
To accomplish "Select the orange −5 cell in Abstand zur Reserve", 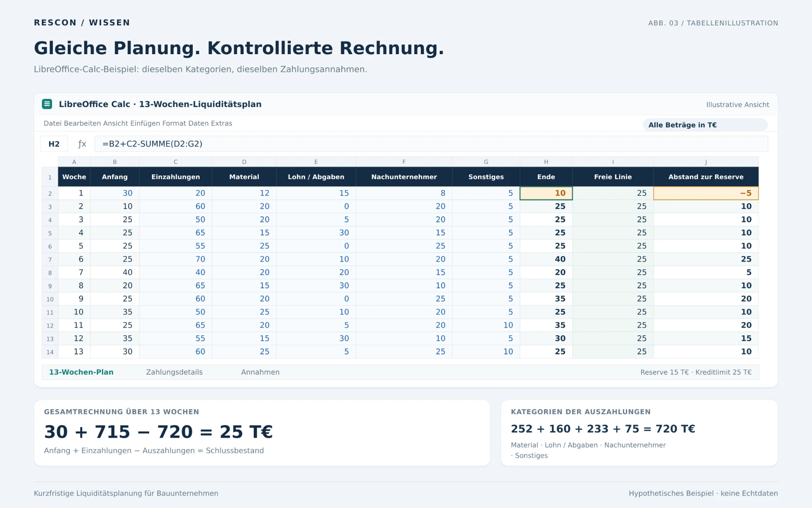I will coord(706,193).
